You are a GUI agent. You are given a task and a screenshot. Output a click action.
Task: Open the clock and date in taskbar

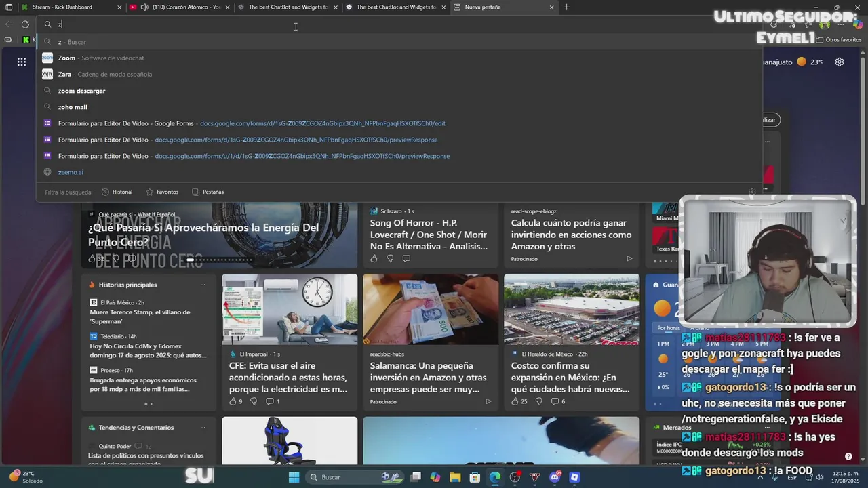tap(844, 477)
